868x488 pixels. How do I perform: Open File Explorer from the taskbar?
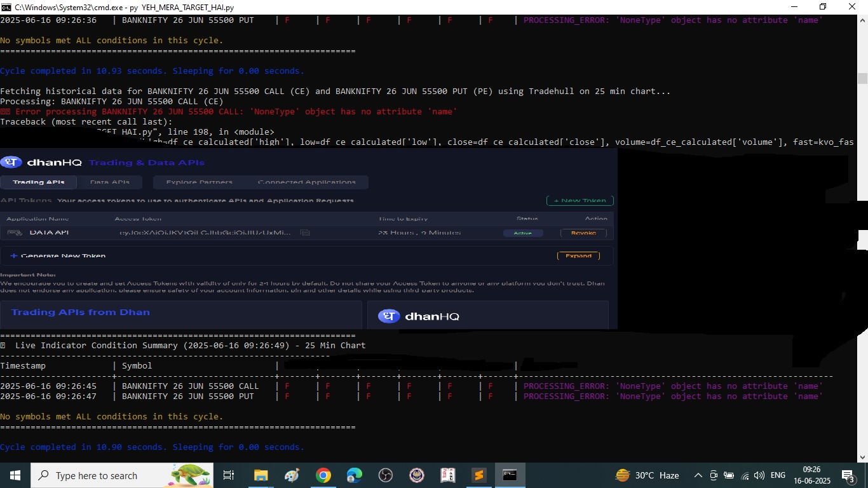(x=261, y=475)
